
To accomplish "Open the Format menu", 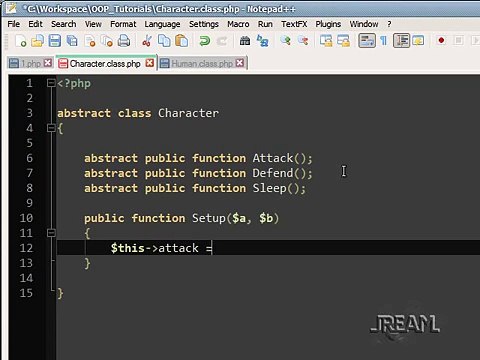I will pos(123,24).
